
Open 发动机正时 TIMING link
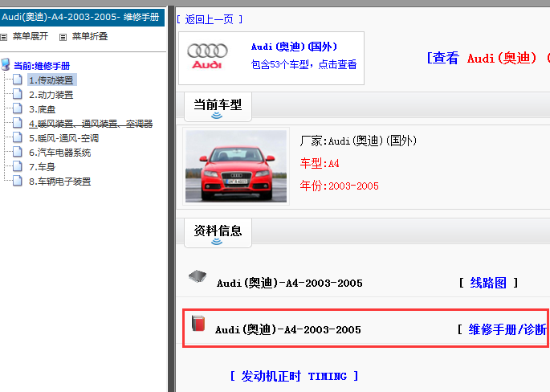(295, 376)
